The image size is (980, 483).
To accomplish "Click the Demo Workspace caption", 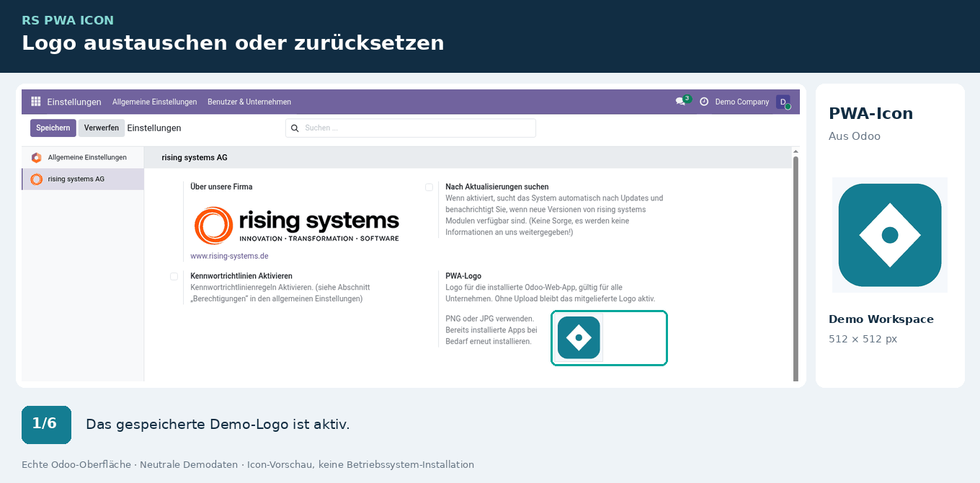I will click(881, 319).
